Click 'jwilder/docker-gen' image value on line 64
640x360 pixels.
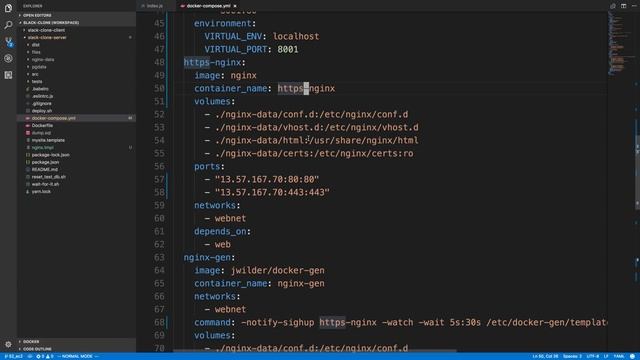point(278,270)
